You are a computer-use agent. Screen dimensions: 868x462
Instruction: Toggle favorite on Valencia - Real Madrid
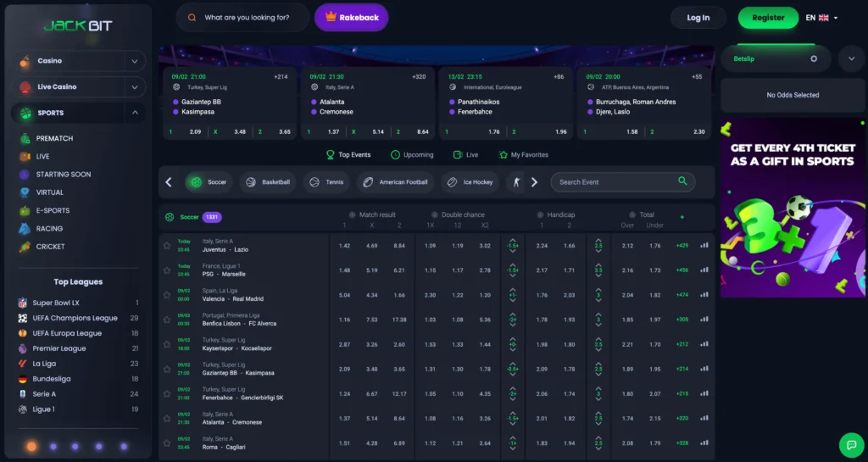[x=167, y=295]
